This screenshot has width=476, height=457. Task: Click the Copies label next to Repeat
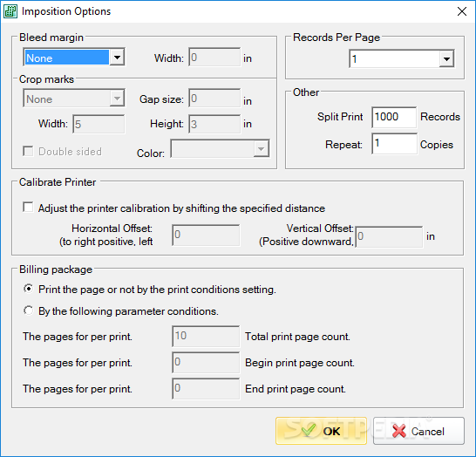(436, 145)
